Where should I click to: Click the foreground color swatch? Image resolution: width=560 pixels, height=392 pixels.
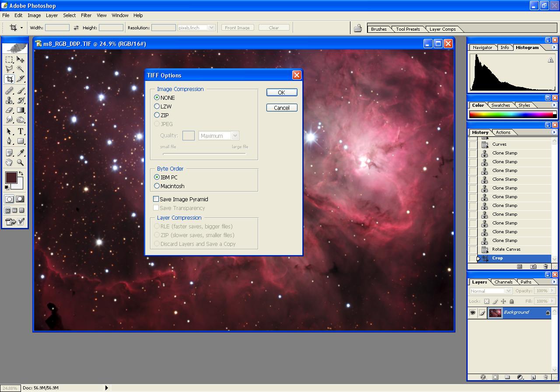11,178
